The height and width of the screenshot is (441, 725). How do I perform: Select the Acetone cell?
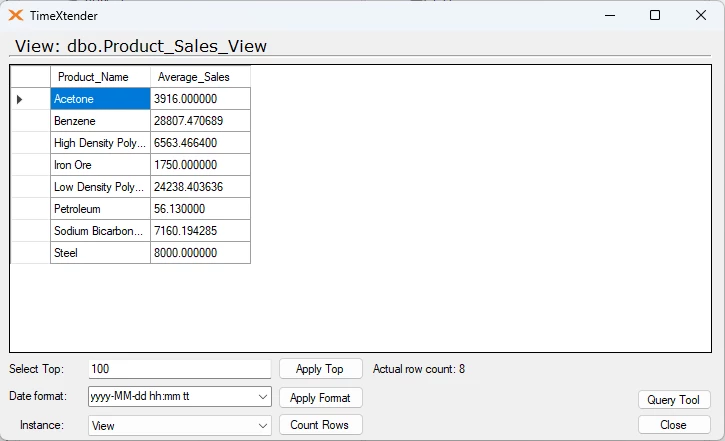[100, 99]
